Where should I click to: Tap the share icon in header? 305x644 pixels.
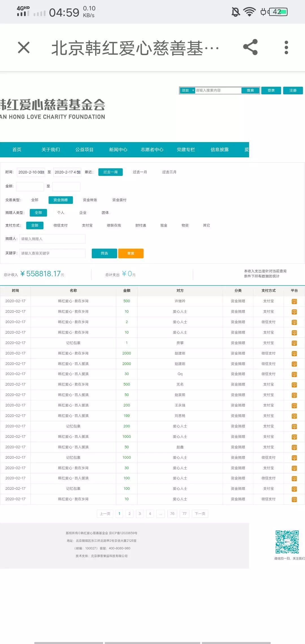click(x=250, y=47)
